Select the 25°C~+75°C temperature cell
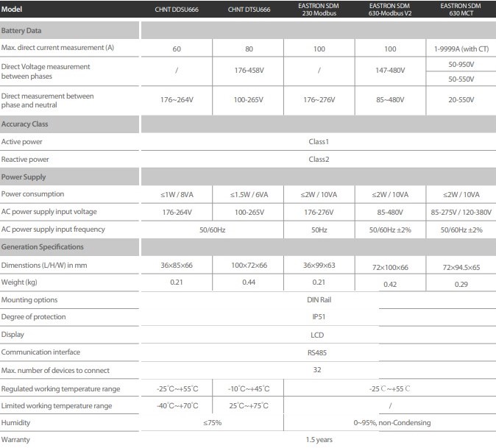This screenshot has height=448, width=496. click(x=249, y=406)
